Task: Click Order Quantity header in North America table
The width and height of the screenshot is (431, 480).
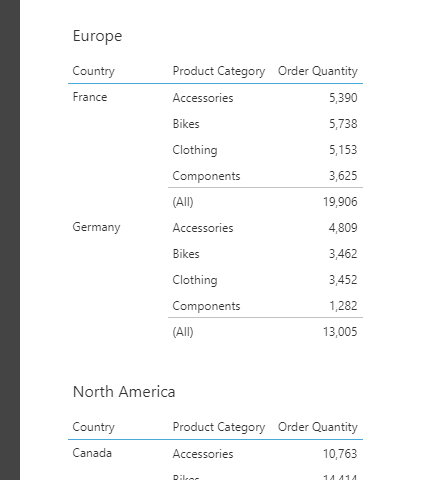Action: tap(318, 427)
